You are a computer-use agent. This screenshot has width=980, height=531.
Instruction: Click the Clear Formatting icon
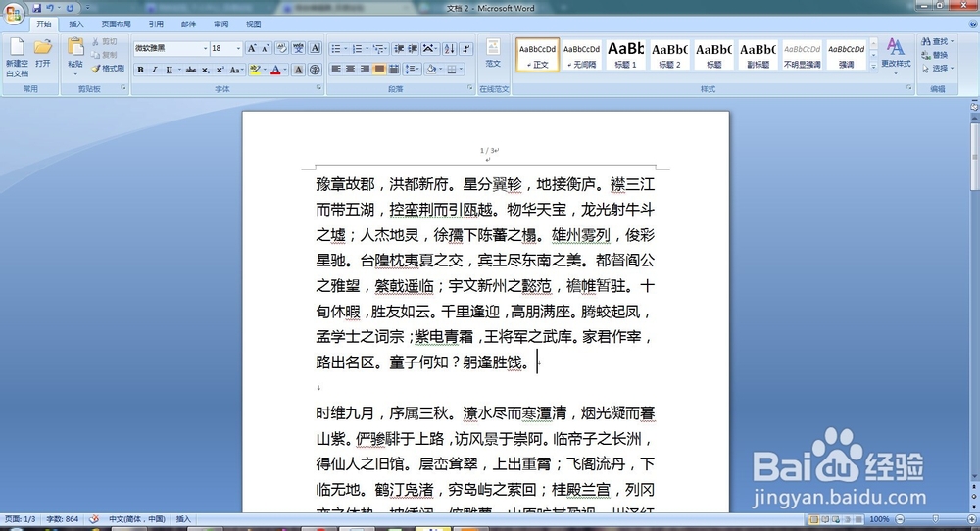click(x=282, y=49)
